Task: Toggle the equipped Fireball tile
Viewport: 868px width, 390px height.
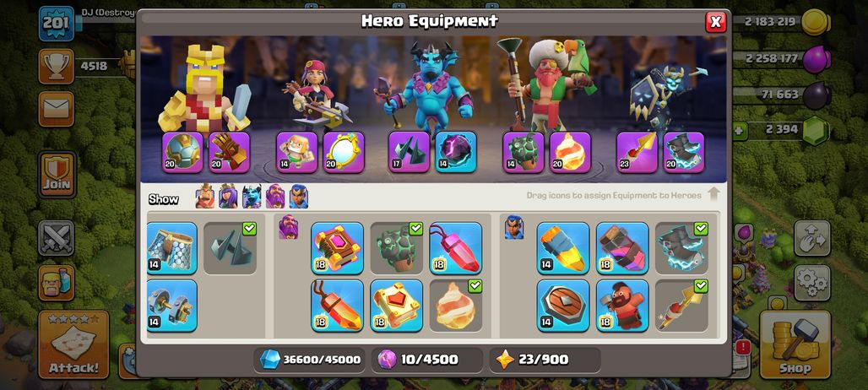Action: point(456,306)
